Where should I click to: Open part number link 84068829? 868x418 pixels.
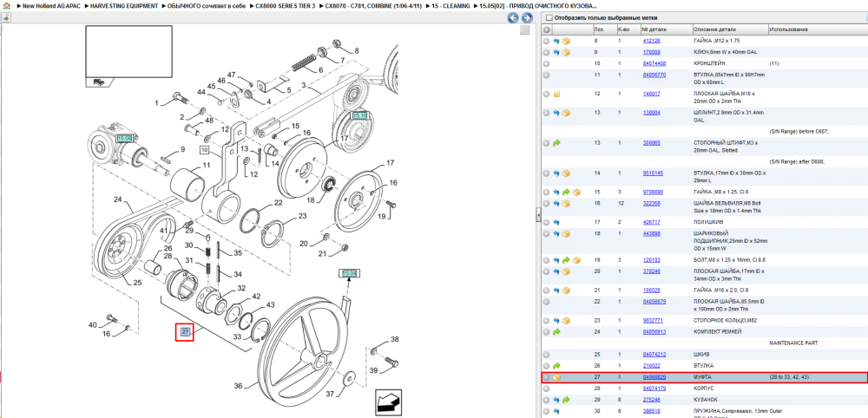pyautogui.click(x=654, y=377)
